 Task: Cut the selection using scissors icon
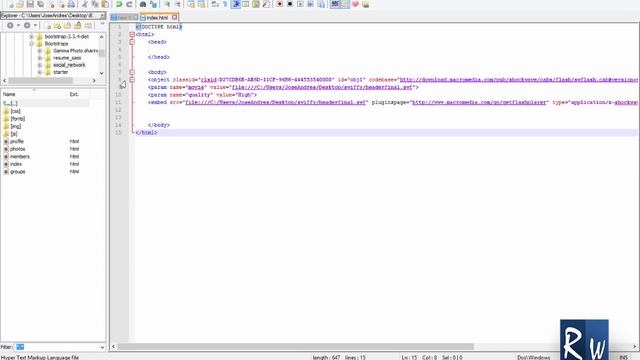tap(85, 4)
